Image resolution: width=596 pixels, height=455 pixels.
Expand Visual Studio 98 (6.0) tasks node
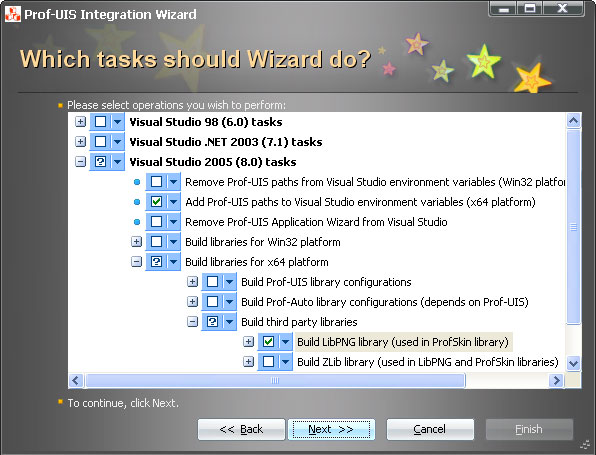pos(80,122)
